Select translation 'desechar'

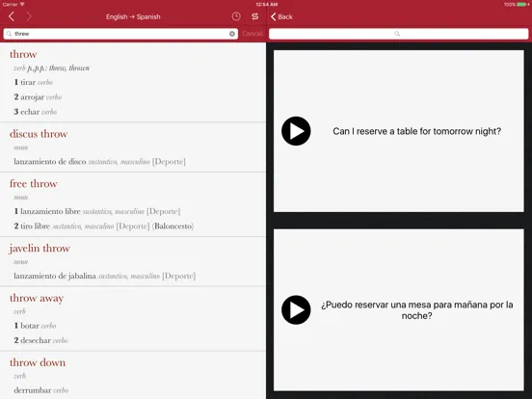[x=36, y=340]
